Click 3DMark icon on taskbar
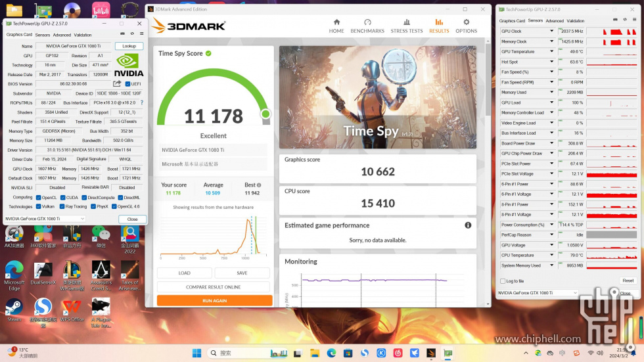644x362 pixels. coord(431,353)
